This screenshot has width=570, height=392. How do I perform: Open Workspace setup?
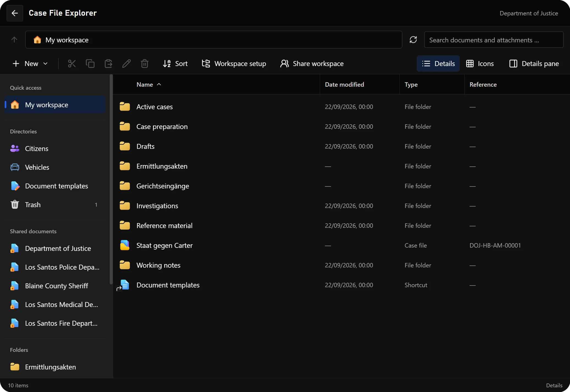point(234,64)
